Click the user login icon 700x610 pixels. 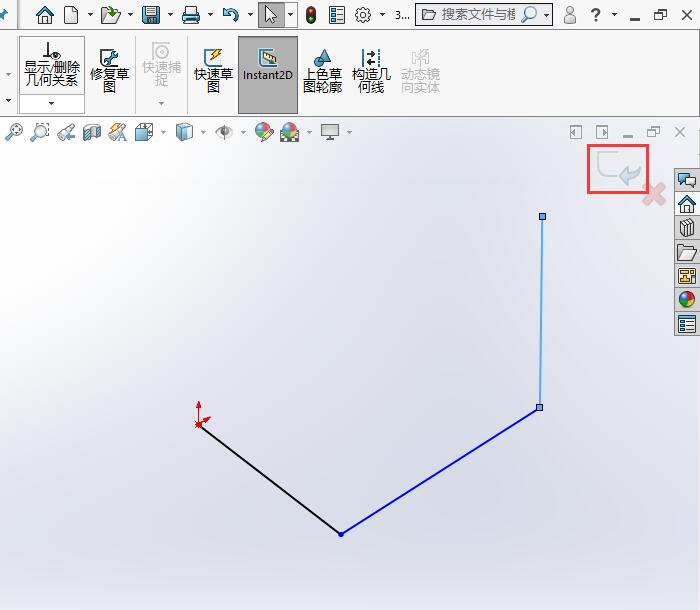[570, 15]
